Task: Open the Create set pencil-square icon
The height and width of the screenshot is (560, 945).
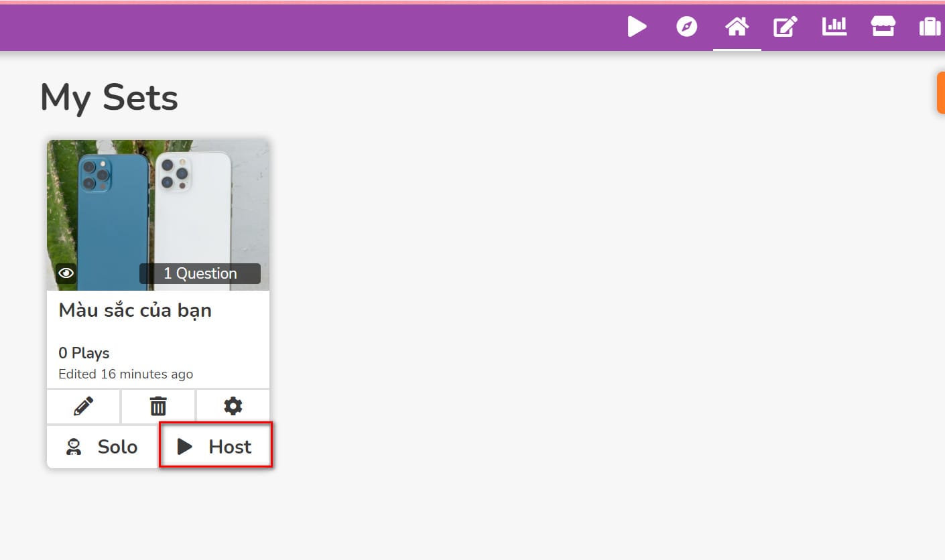Action: pyautogui.click(x=785, y=27)
